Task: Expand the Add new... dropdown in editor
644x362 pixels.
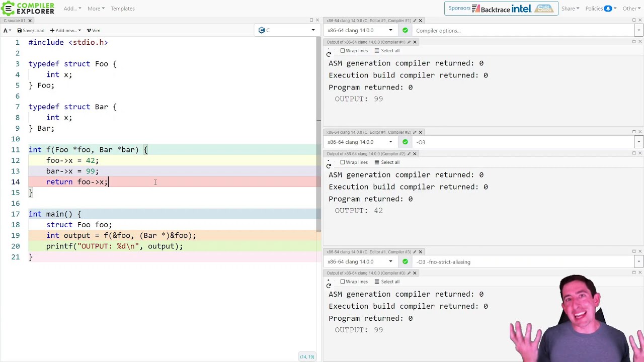Action: point(65,31)
